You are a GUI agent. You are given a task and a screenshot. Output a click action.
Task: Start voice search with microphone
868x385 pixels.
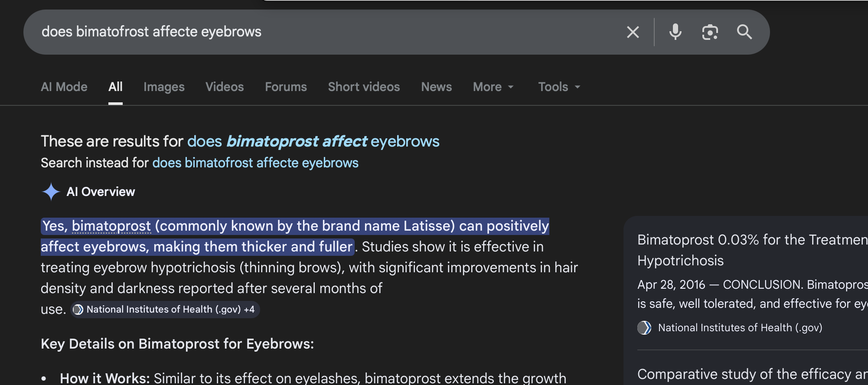(675, 32)
